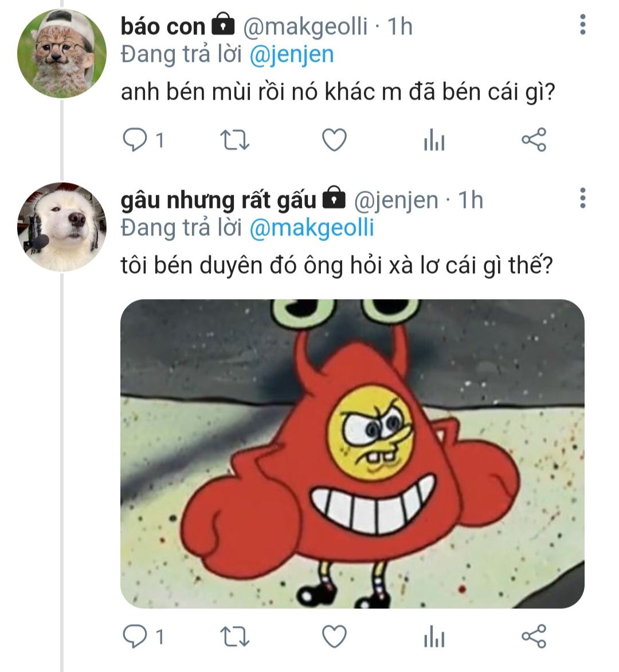Retweet the tweet from @jenjen

click(x=235, y=636)
